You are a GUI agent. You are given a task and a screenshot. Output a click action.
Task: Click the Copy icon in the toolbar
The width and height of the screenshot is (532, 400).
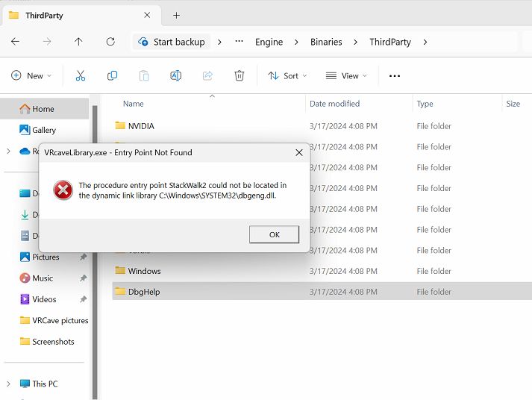[x=113, y=75]
